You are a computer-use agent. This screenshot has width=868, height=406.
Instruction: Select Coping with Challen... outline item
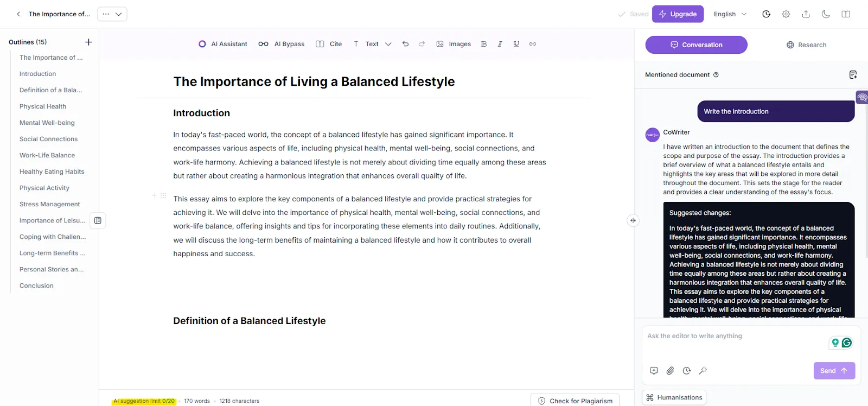click(53, 237)
